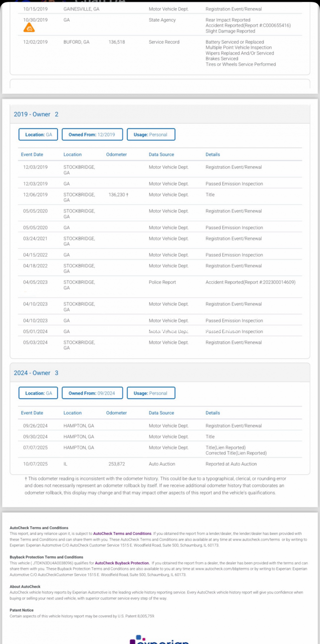Click Owned From: 09/2024 badge

(92, 393)
